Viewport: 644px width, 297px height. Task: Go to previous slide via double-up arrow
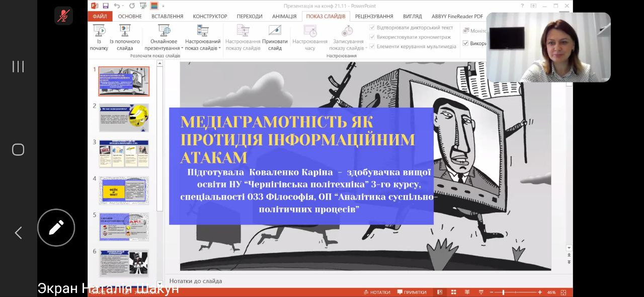coord(569,256)
